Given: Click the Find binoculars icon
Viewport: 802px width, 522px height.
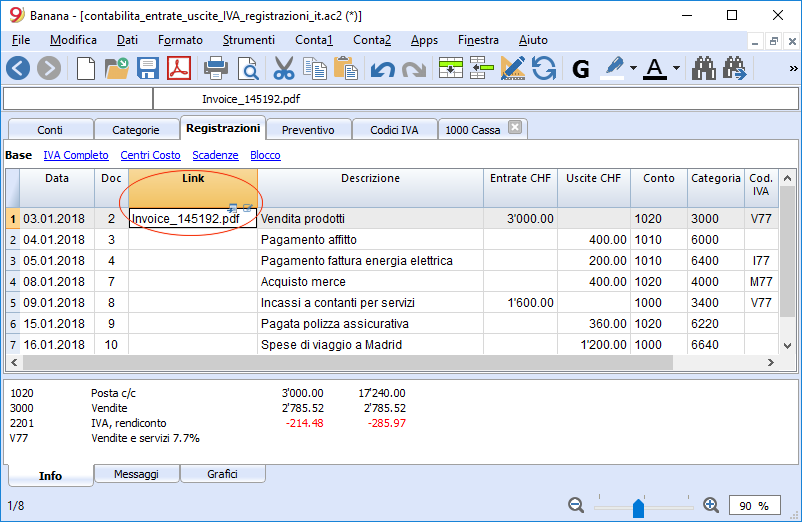Looking at the screenshot, I should 704,68.
